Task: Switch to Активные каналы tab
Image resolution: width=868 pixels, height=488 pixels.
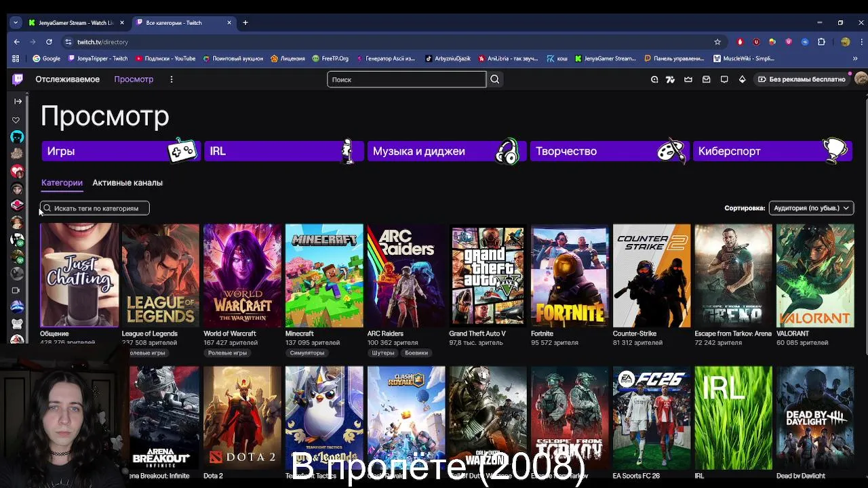Action: tap(127, 182)
